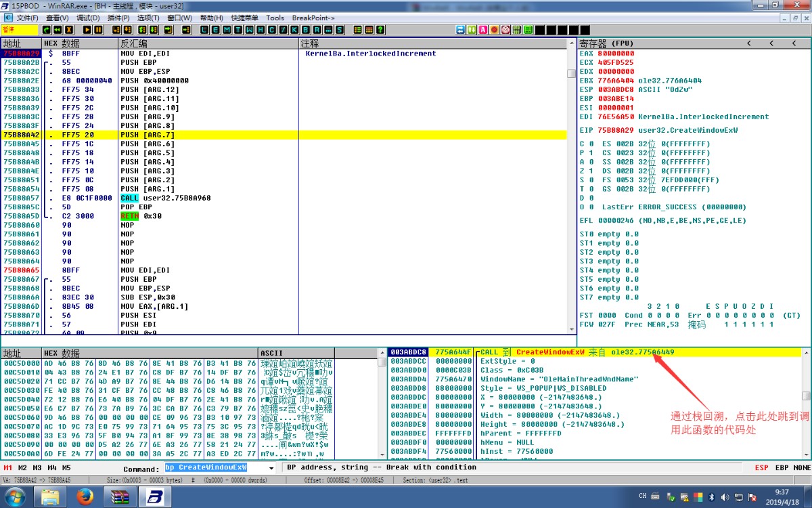Switch to memory dump M2

[x=23, y=468]
